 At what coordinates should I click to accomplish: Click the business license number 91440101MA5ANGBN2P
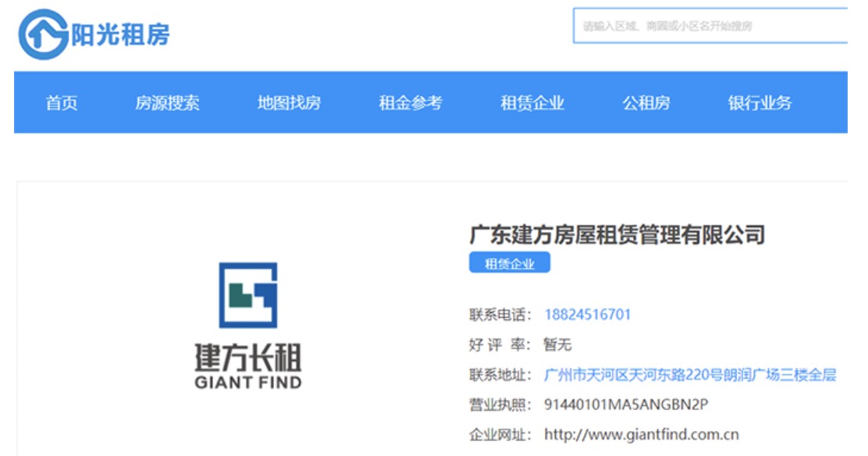coord(626,404)
